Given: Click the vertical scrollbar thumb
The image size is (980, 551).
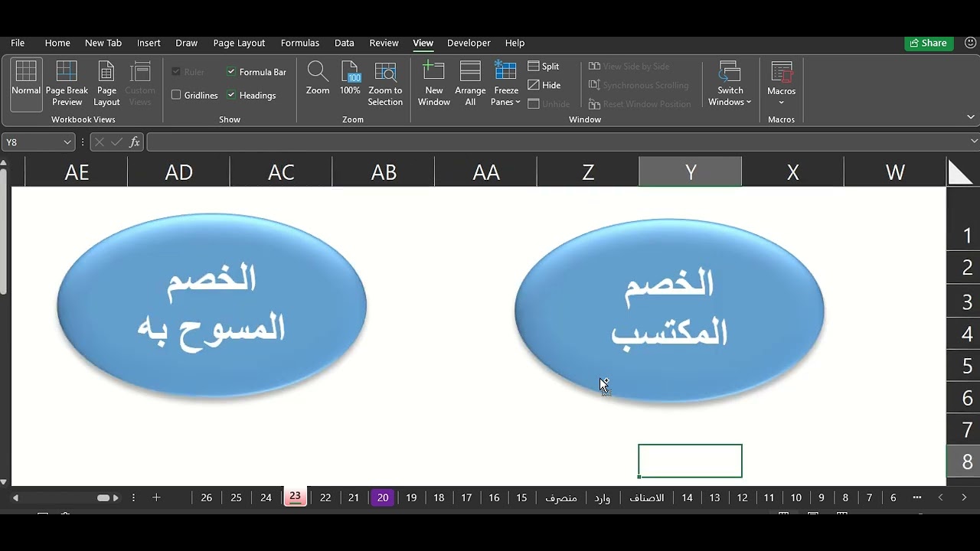Looking at the screenshot, I should [x=4, y=231].
